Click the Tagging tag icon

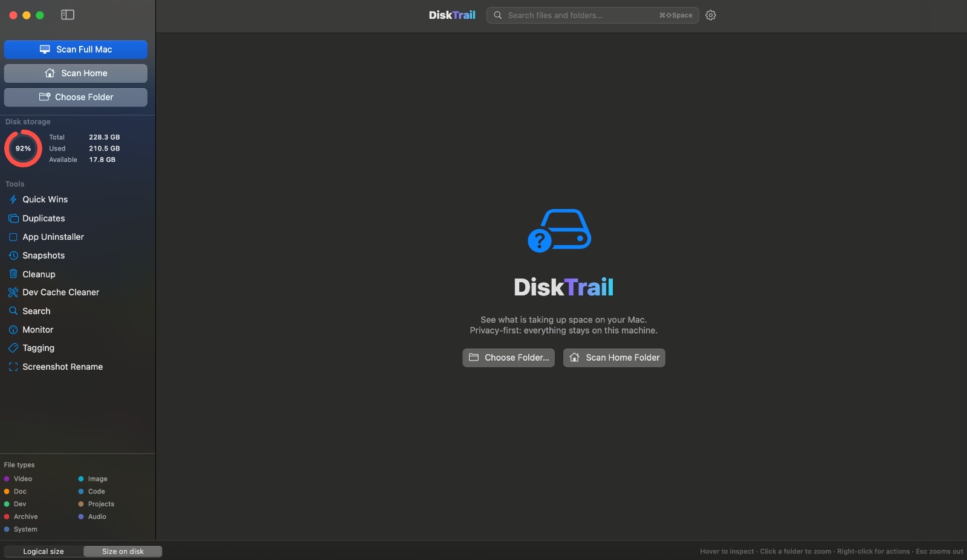point(13,348)
